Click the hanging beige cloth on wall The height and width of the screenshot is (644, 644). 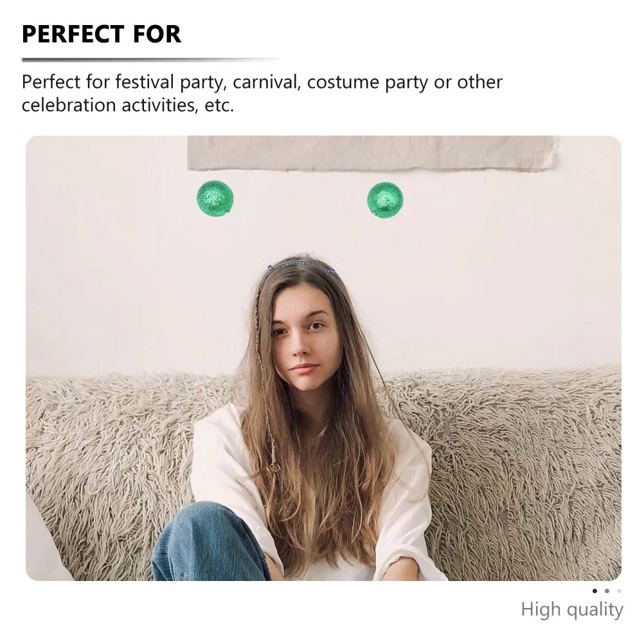tap(373, 154)
